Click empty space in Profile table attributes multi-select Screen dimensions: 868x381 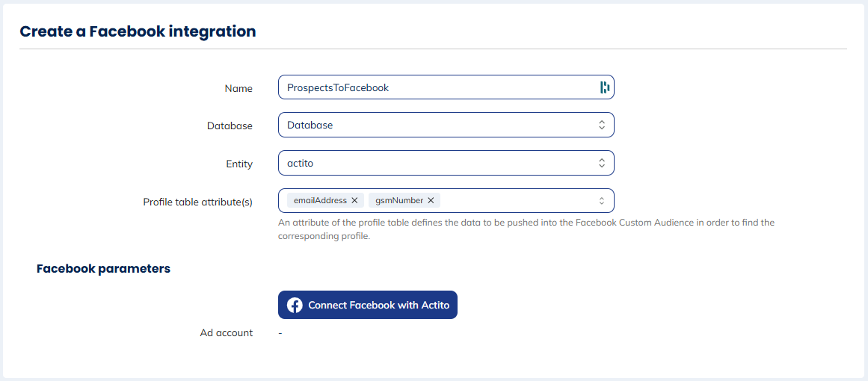(516, 200)
